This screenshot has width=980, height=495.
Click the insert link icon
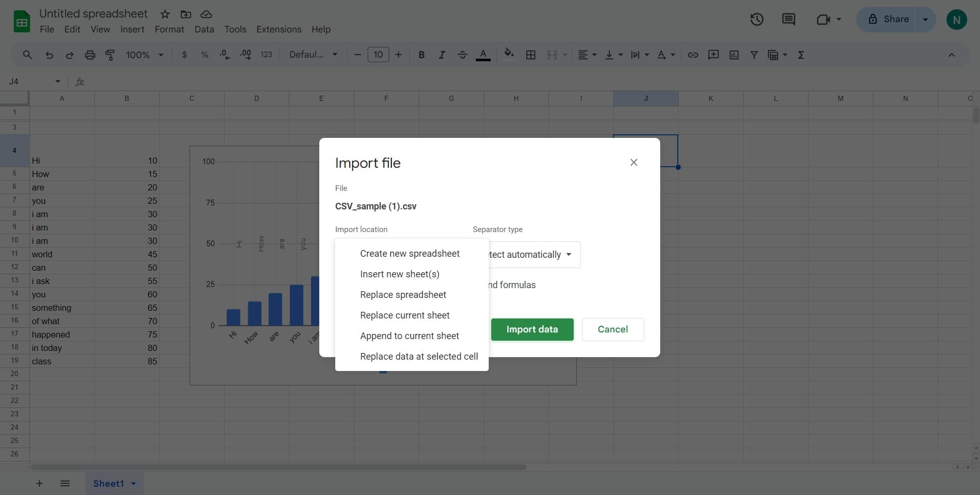pyautogui.click(x=693, y=55)
